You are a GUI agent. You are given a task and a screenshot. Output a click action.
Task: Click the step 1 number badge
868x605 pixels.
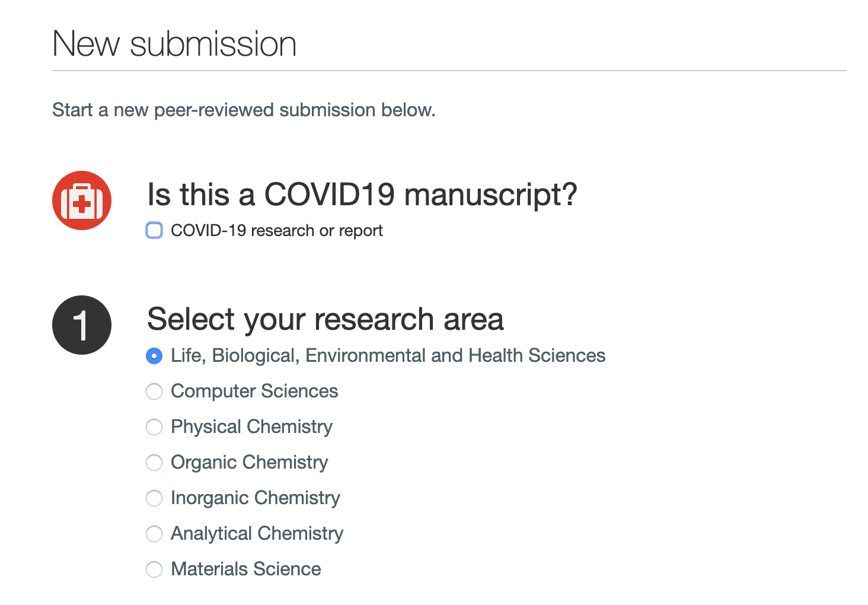82,325
